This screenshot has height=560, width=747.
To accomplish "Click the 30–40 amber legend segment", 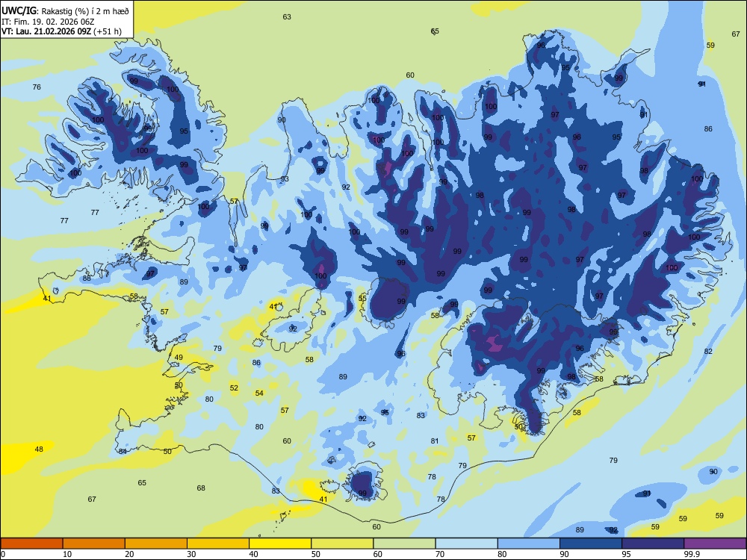I will [x=218, y=544].
